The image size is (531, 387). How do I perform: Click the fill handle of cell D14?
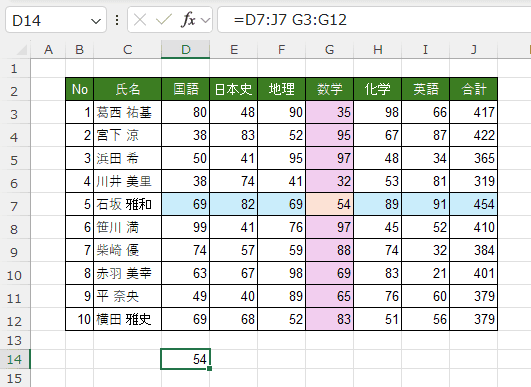pos(210,368)
